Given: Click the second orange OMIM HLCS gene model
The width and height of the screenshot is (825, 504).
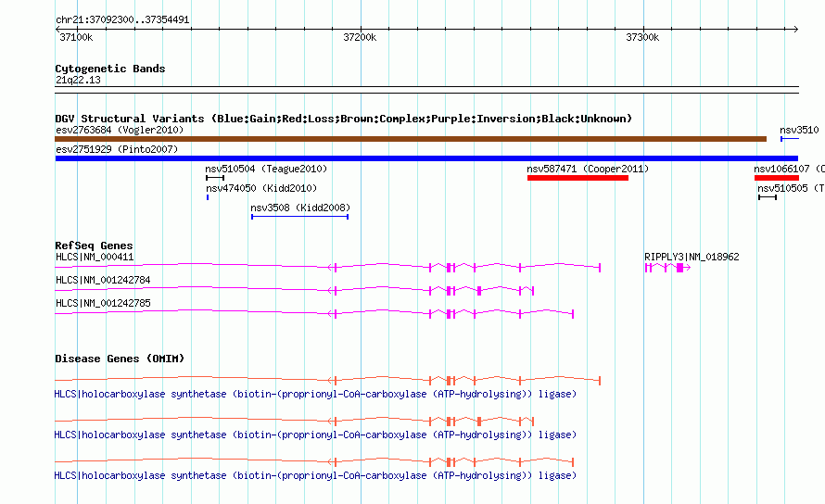Looking at the screenshot, I should pos(295,421).
